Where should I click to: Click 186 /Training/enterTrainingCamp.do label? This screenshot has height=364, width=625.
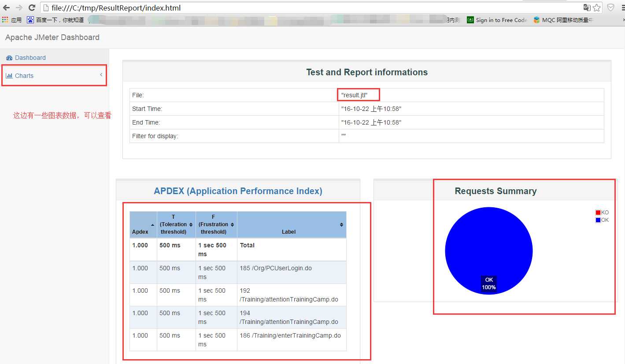pyautogui.click(x=290, y=335)
